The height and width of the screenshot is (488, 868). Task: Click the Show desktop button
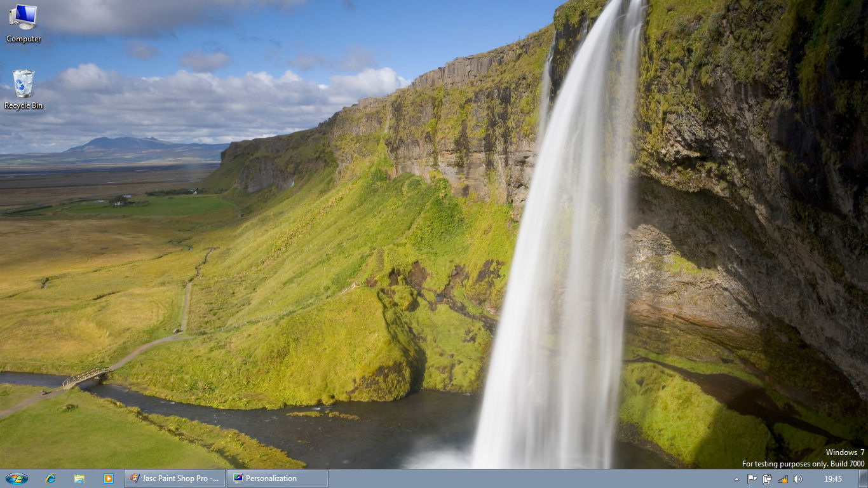pyautogui.click(x=862, y=479)
